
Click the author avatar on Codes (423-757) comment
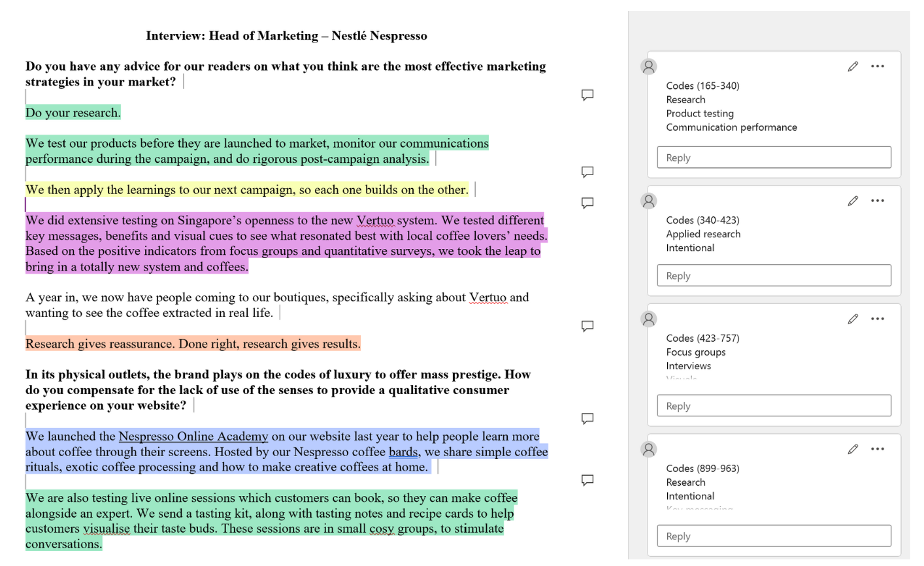pyautogui.click(x=649, y=319)
